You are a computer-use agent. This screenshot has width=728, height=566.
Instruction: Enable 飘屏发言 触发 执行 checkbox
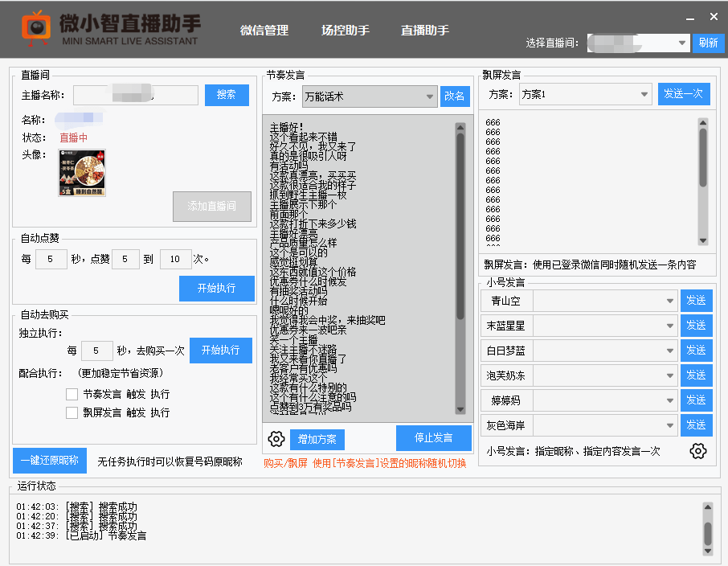(x=71, y=412)
